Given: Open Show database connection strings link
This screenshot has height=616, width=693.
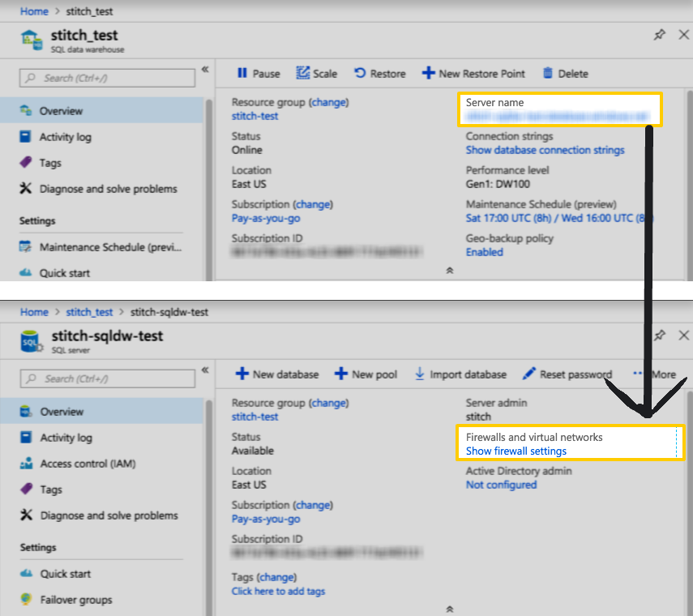Looking at the screenshot, I should 545,150.
